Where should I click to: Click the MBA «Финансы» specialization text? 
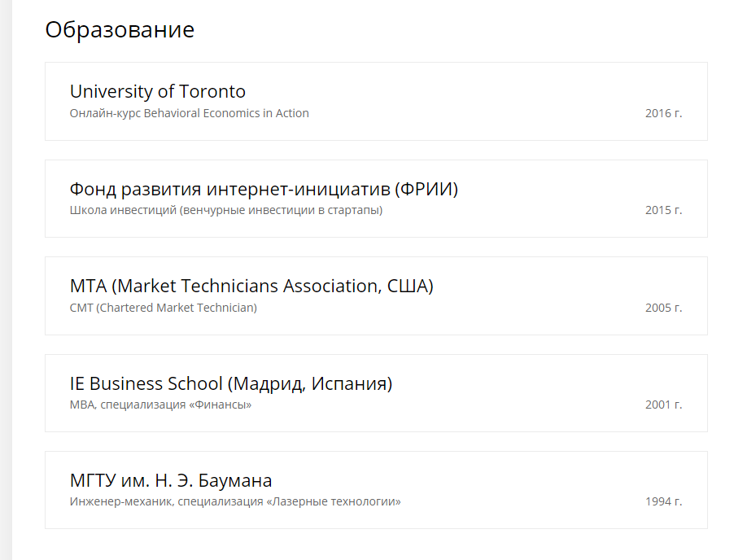161,405
